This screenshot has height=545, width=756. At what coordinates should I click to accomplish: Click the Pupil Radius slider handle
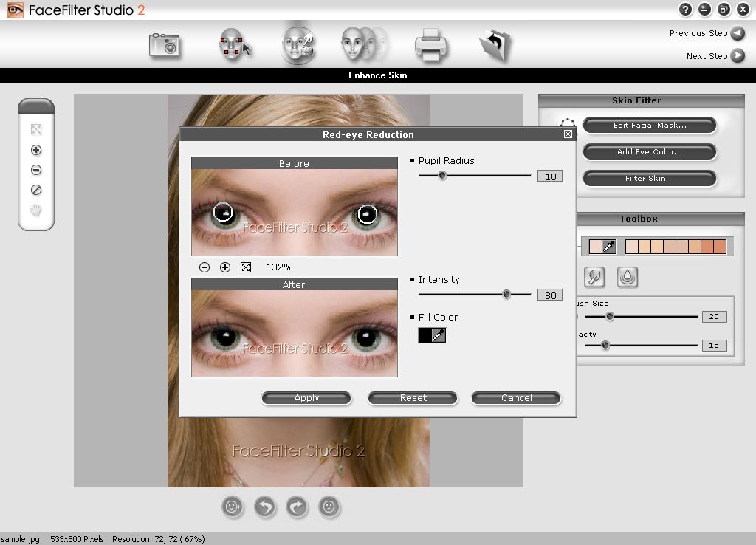tap(442, 176)
